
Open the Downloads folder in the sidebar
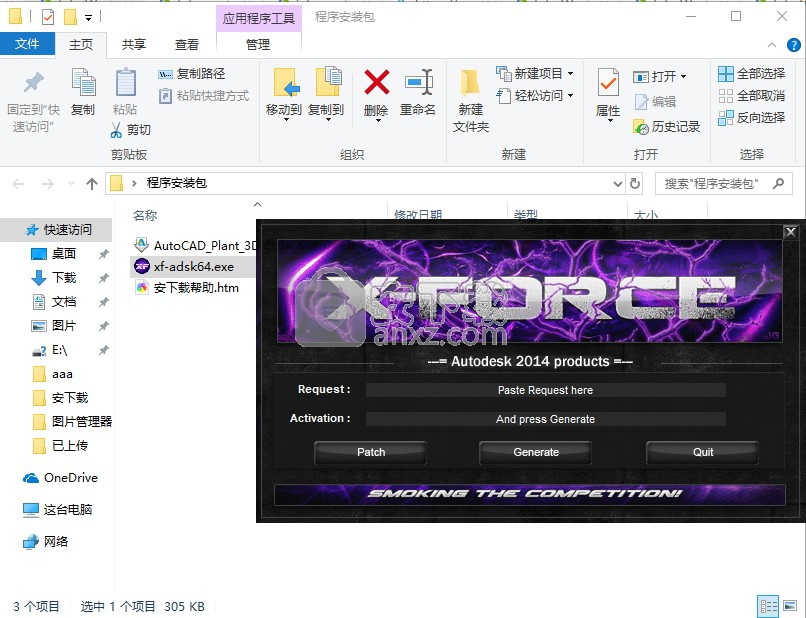[64, 278]
